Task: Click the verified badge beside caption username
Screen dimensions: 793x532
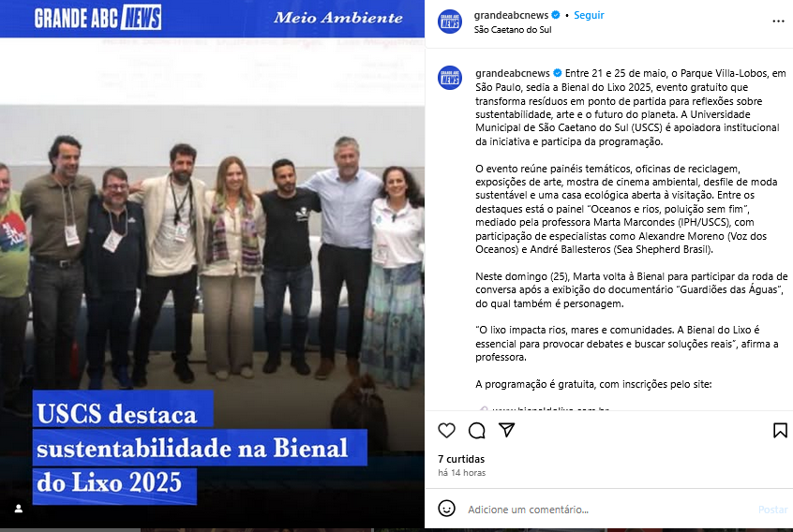Action: pyautogui.click(x=557, y=73)
